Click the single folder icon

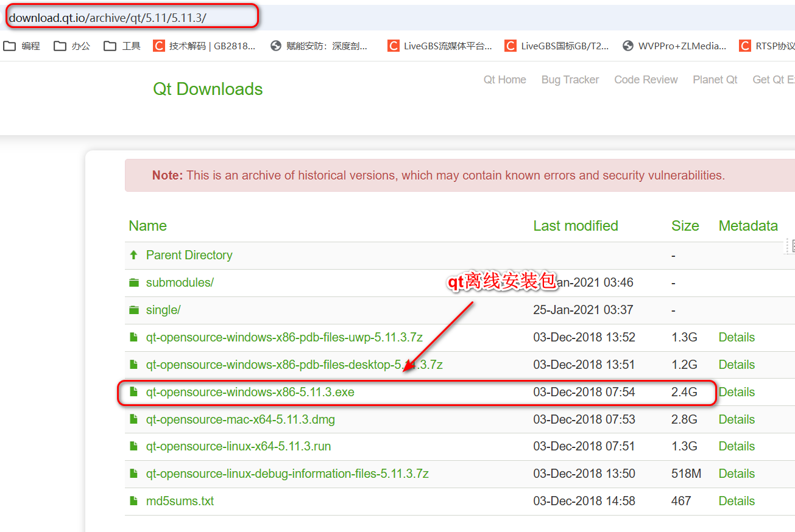pyautogui.click(x=134, y=310)
